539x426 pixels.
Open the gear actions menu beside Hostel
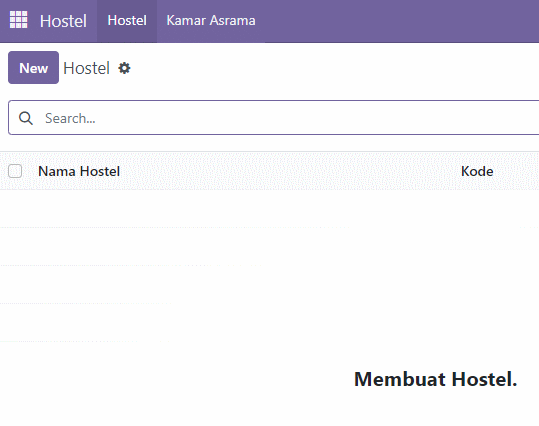click(x=124, y=68)
